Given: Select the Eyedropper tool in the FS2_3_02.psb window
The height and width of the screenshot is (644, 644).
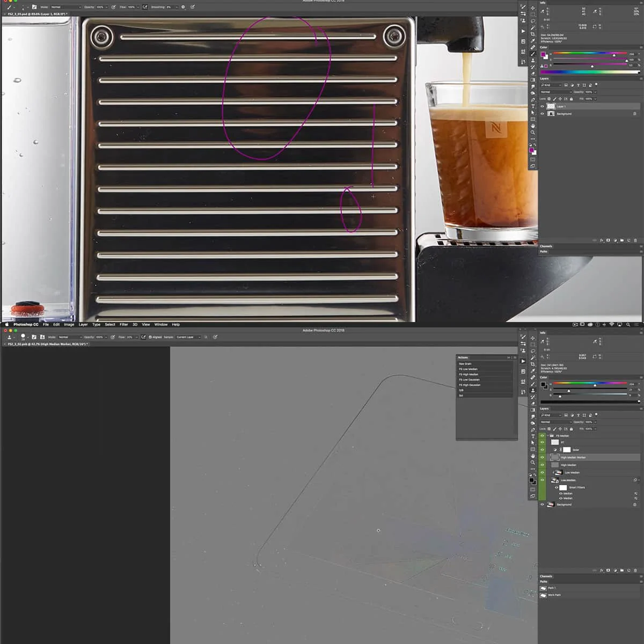Looking at the screenshot, I should coord(533,371).
